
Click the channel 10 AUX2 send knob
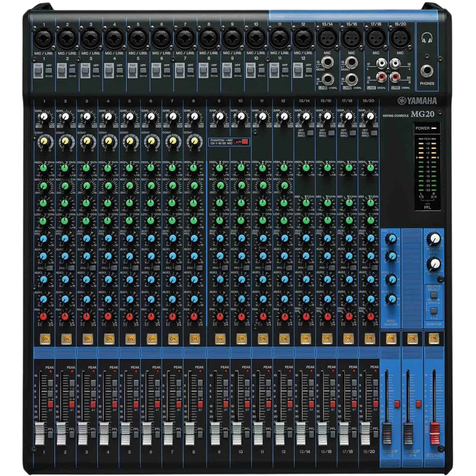coord(241,256)
